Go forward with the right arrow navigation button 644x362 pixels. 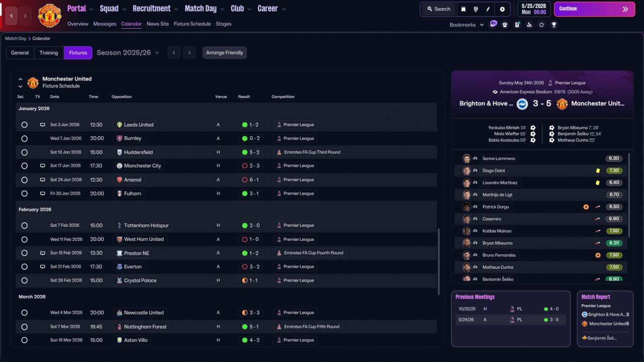25,16
